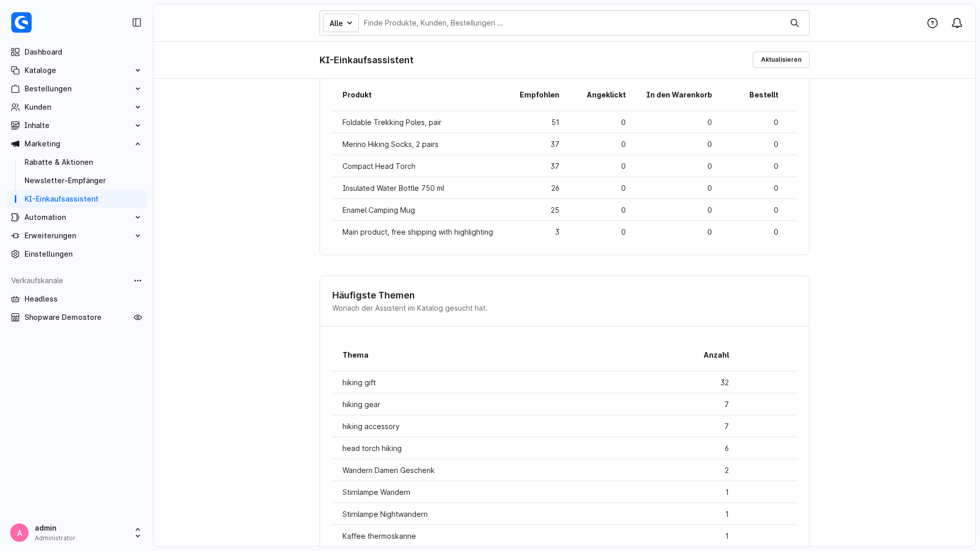Click the Marketing megaphone icon
This screenshot has width=980, height=551.
(x=15, y=144)
